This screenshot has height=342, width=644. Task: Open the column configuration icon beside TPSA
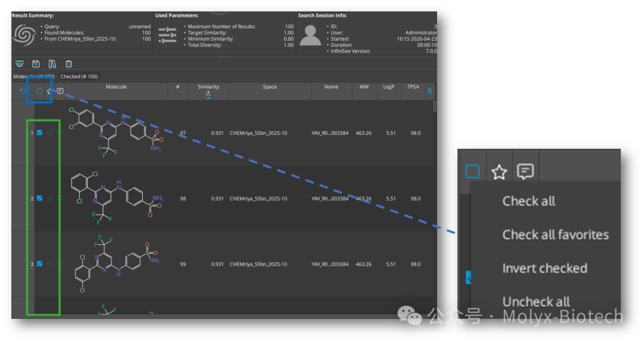pos(429,91)
